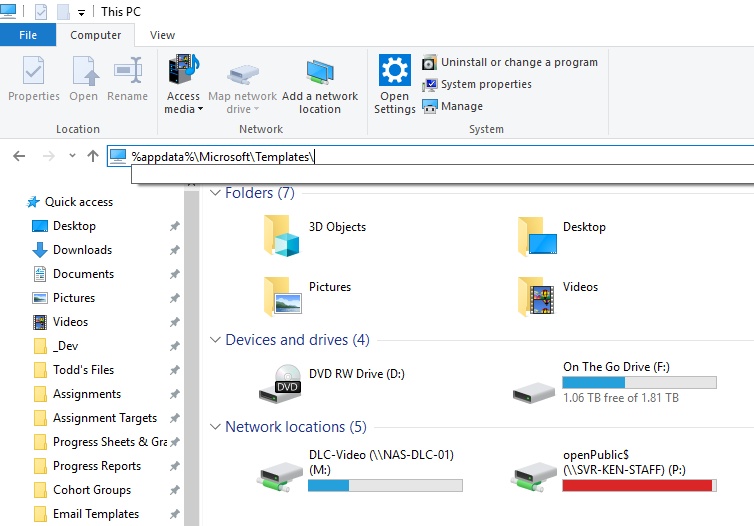Open Settings gear icon in ribbon

395,70
